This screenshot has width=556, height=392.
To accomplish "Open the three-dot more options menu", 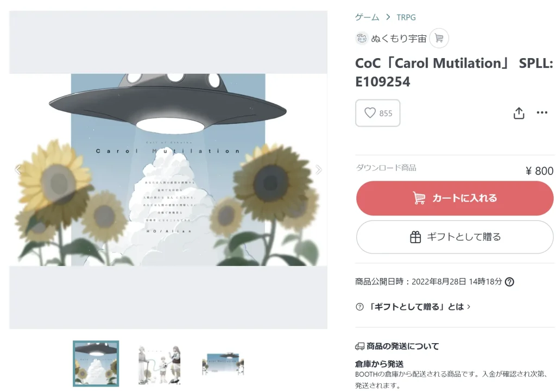I will (x=542, y=113).
